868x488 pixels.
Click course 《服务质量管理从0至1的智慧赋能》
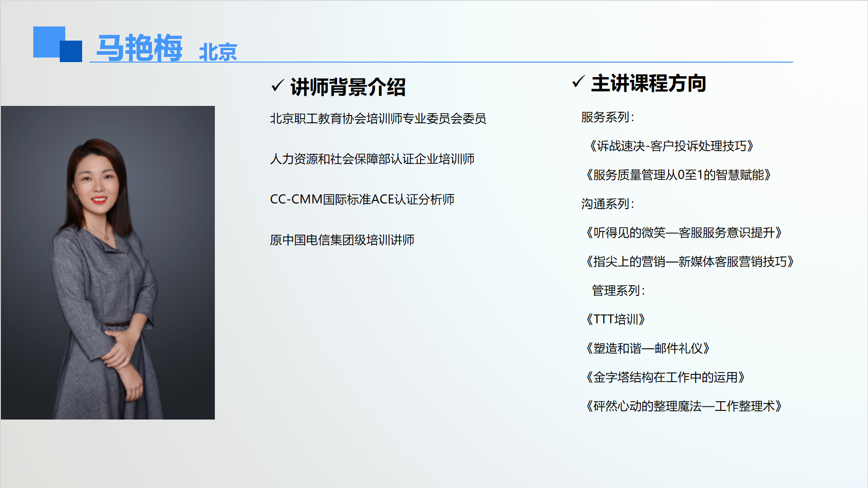pos(678,175)
